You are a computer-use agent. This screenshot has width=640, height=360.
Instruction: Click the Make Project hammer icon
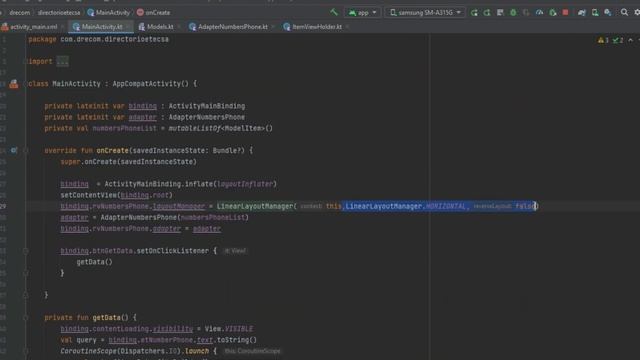[x=334, y=12]
